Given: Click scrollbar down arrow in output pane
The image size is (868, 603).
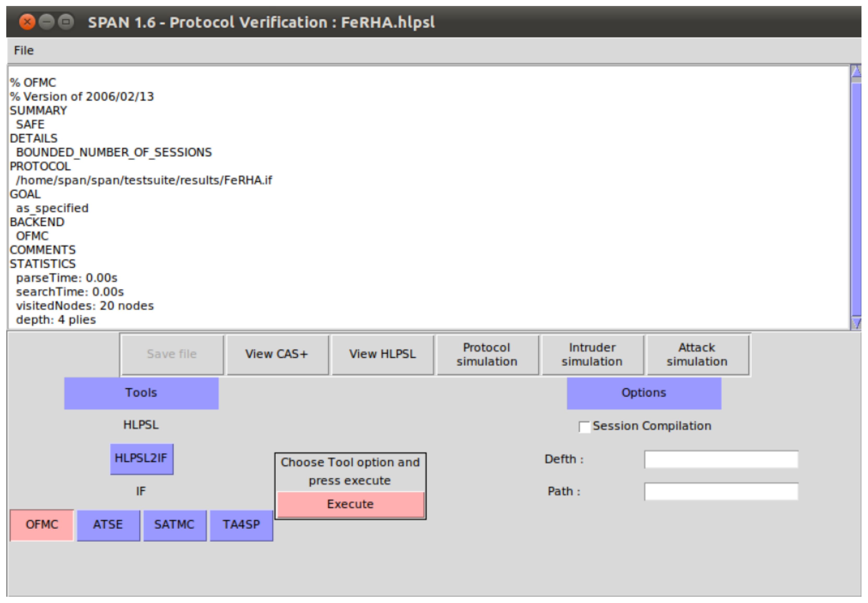Looking at the screenshot, I should (856, 323).
